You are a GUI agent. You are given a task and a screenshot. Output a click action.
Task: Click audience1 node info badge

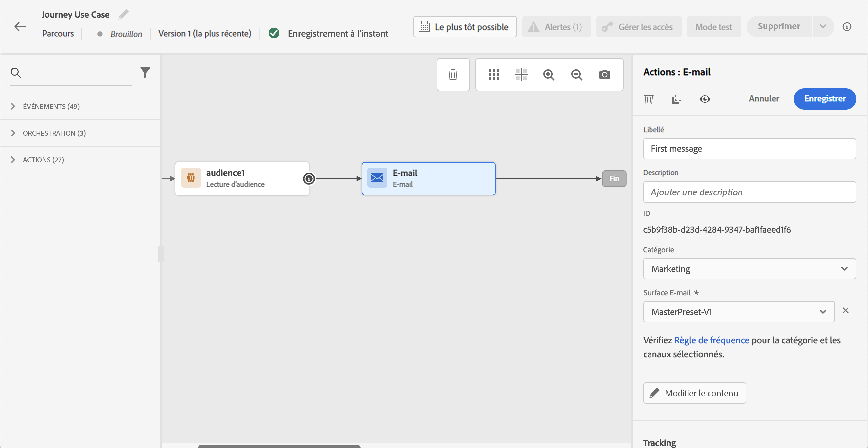pos(309,179)
